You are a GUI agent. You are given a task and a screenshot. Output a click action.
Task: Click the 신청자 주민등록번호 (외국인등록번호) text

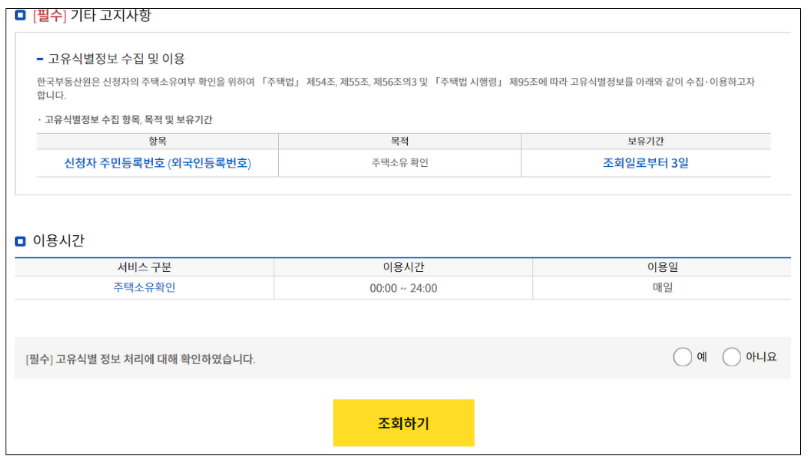tap(158, 163)
